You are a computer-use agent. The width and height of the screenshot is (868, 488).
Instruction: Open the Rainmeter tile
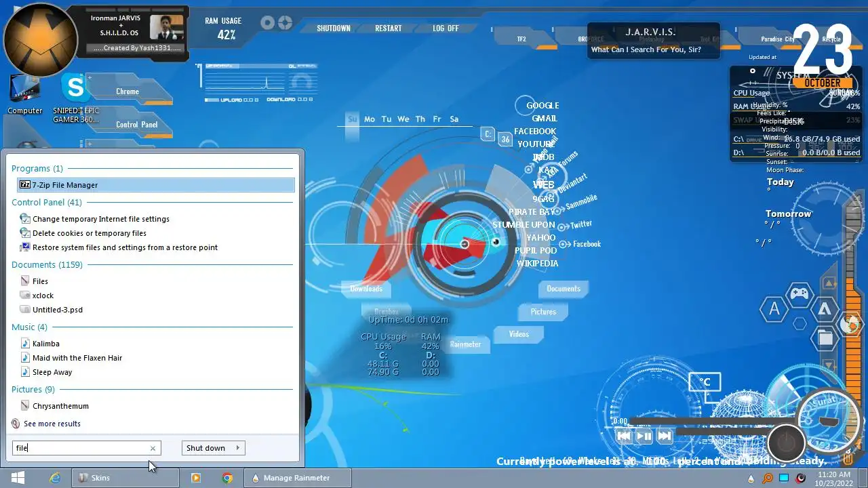click(x=465, y=344)
